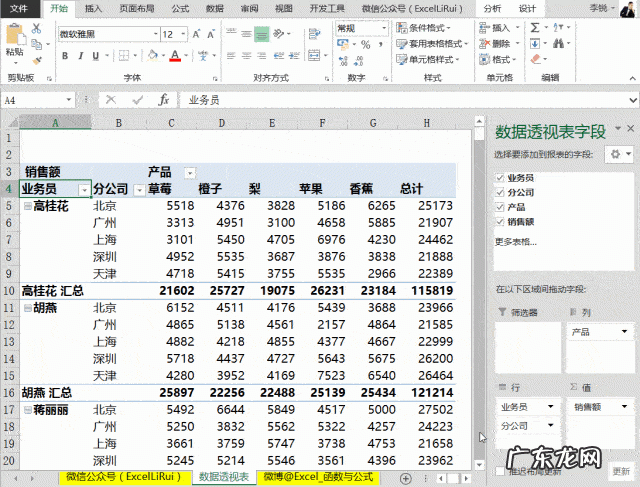Screen dimensions: 640x487
Task: Uncheck the 业务员 field checkbox
Action: (x=499, y=177)
